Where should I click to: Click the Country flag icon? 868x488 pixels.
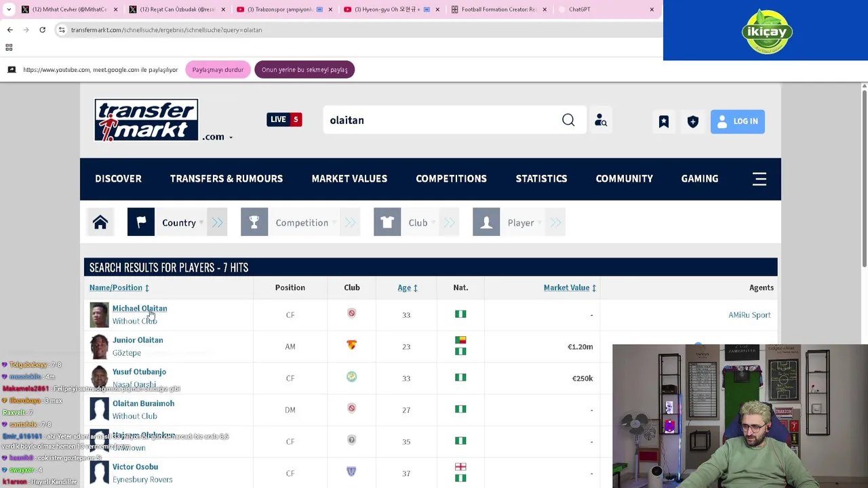(x=141, y=222)
